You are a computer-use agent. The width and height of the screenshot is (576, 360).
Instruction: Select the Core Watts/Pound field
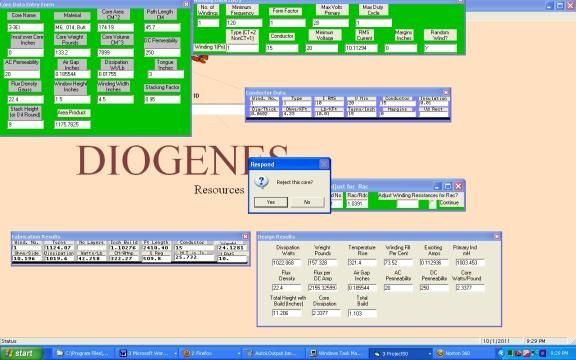pos(470,288)
